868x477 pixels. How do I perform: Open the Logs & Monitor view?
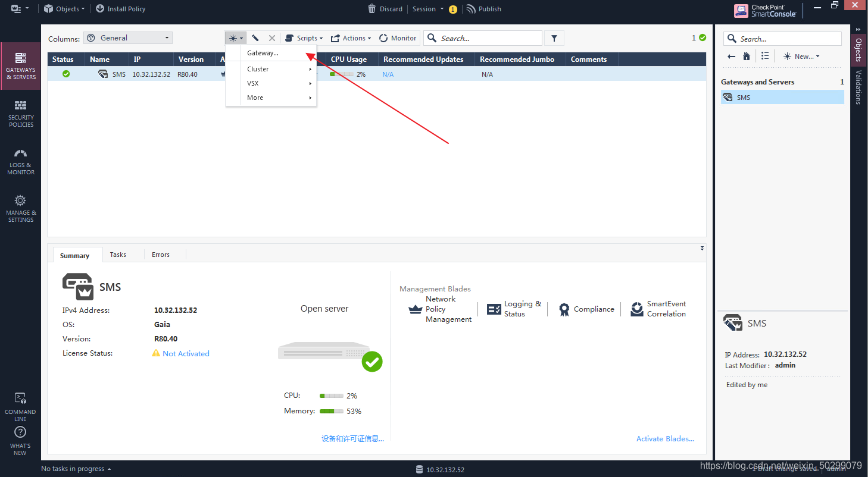coord(20,161)
